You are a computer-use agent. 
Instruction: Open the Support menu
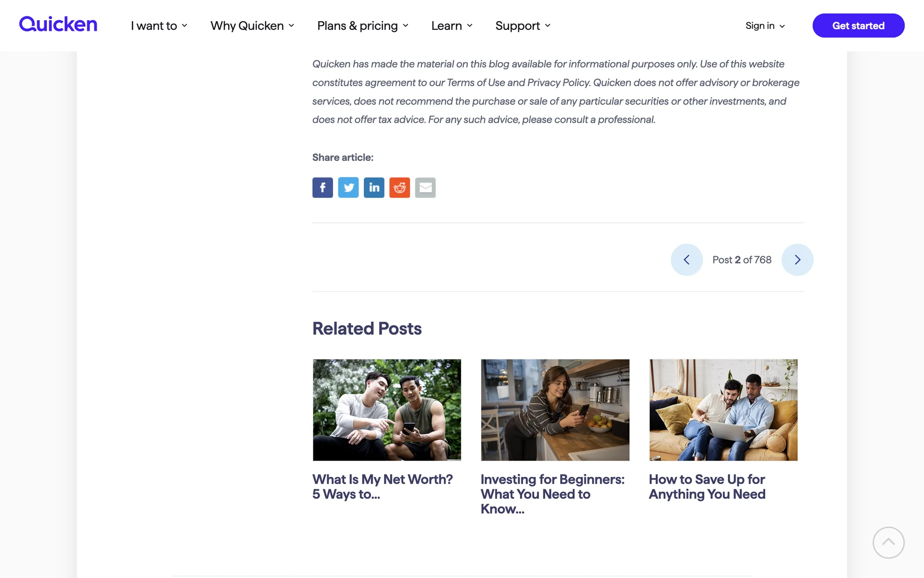point(523,26)
